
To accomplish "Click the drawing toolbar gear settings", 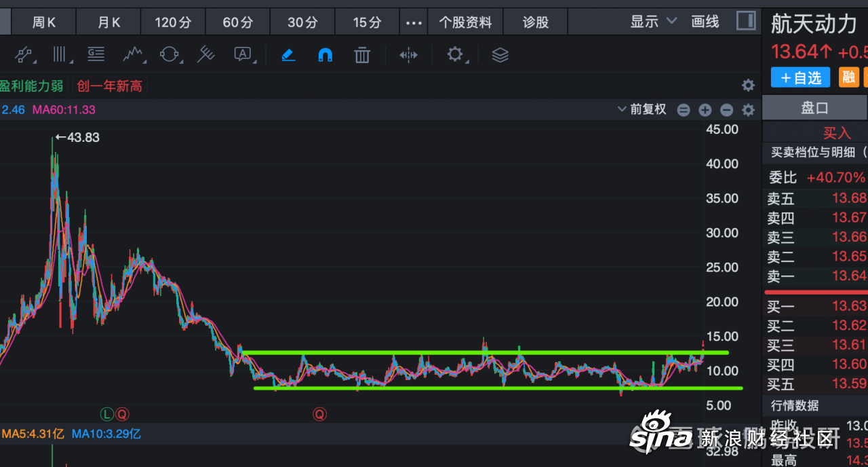I will click(x=455, y=55).
